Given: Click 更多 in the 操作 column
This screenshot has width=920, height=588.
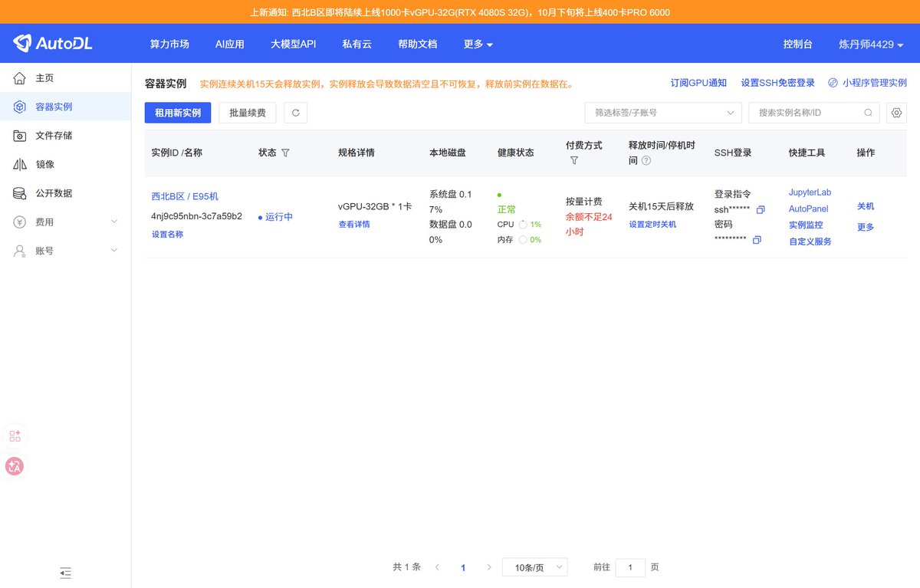Looking at the screenshot, I should click(x=866, y=227).
